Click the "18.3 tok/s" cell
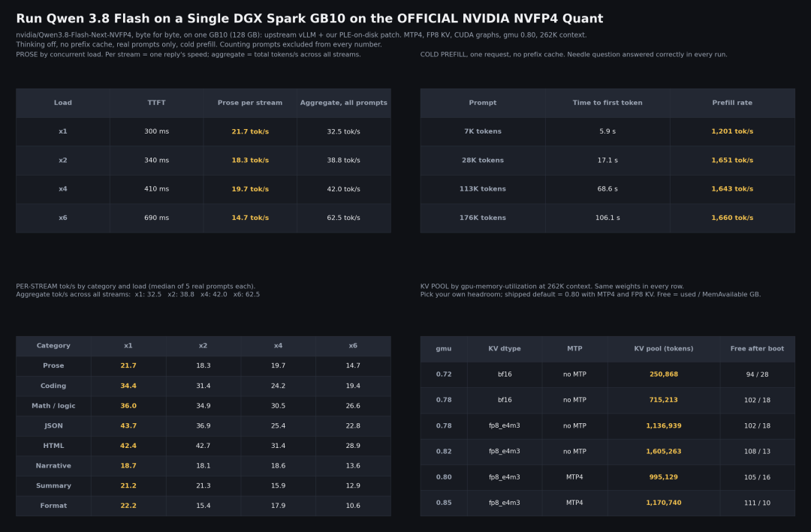Image resolution: width=811 pixels, height=532 pixels. 250,161
